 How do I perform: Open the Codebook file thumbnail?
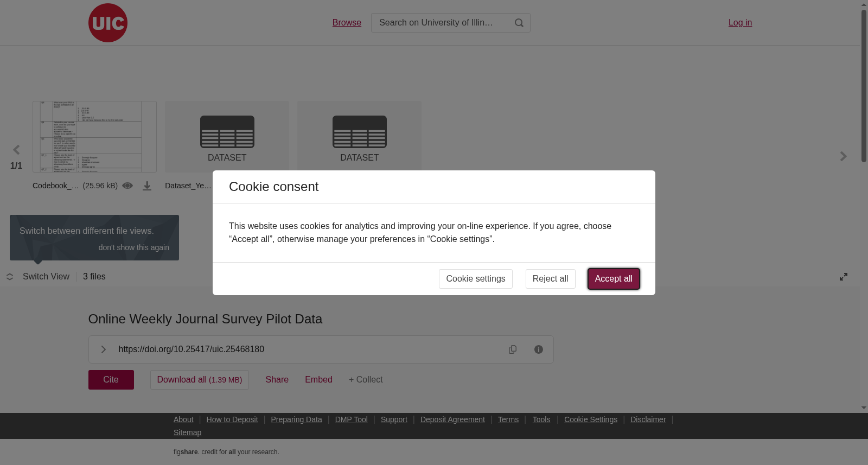[x=94, y=137]
